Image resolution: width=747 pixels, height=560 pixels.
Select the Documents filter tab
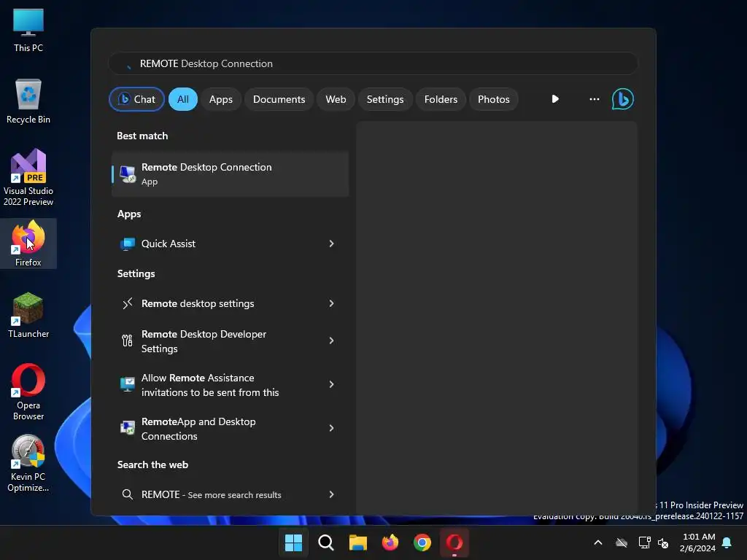pyautogui.click(x=279, y=99)
